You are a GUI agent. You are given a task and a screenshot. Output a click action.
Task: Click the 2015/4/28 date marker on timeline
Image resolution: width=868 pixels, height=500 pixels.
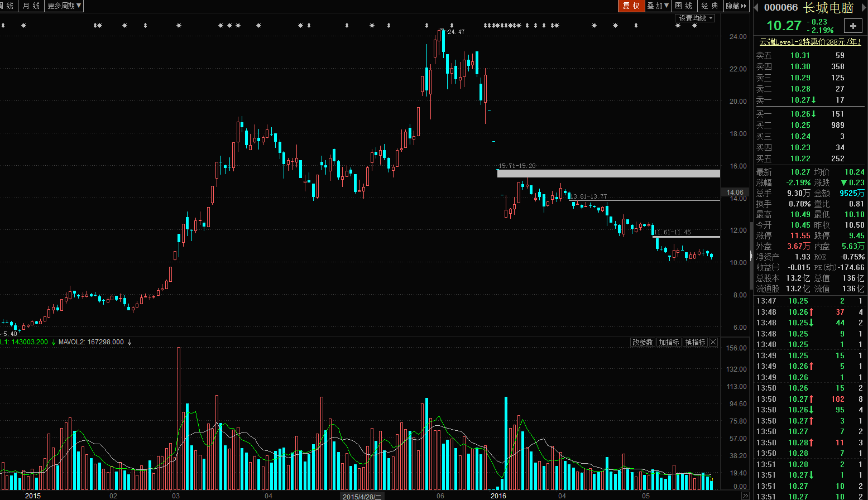click(x=362, y=496)
